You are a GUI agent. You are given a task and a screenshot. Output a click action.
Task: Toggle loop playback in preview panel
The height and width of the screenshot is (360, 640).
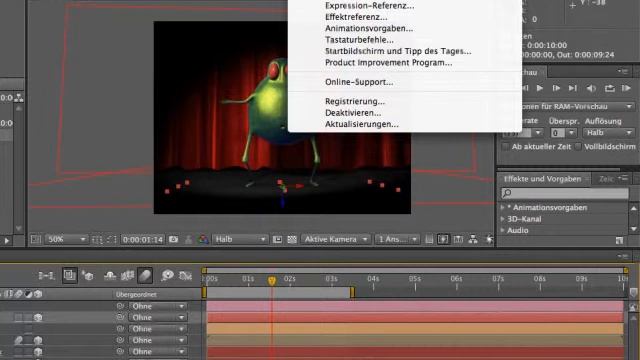[609, 88]
